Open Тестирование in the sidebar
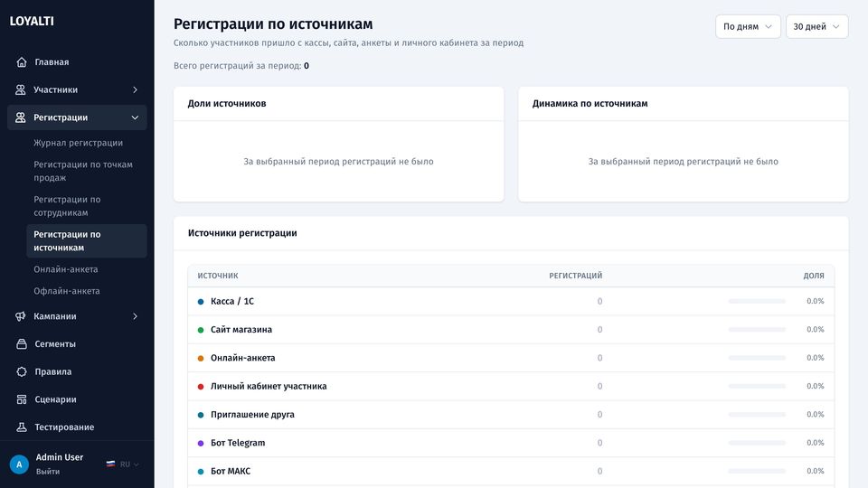 [x=77, y=427]
